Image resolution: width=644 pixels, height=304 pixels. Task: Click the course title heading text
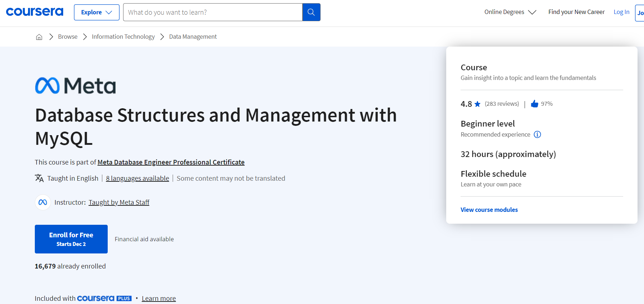click(x=216, y=127)
